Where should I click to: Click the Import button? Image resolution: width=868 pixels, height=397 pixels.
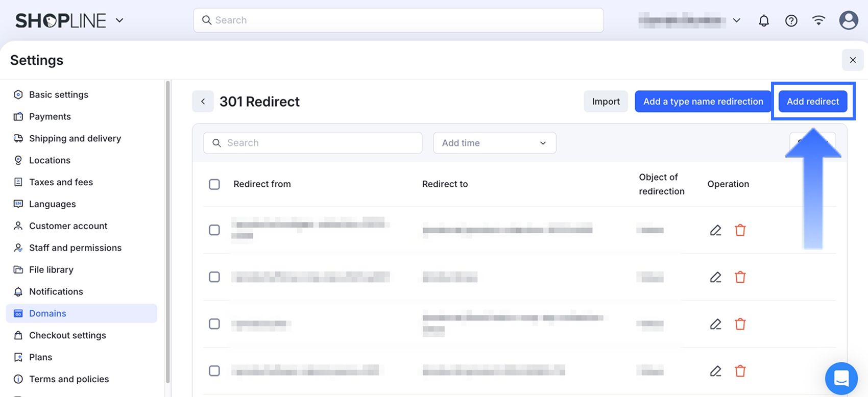click(606, 102)
